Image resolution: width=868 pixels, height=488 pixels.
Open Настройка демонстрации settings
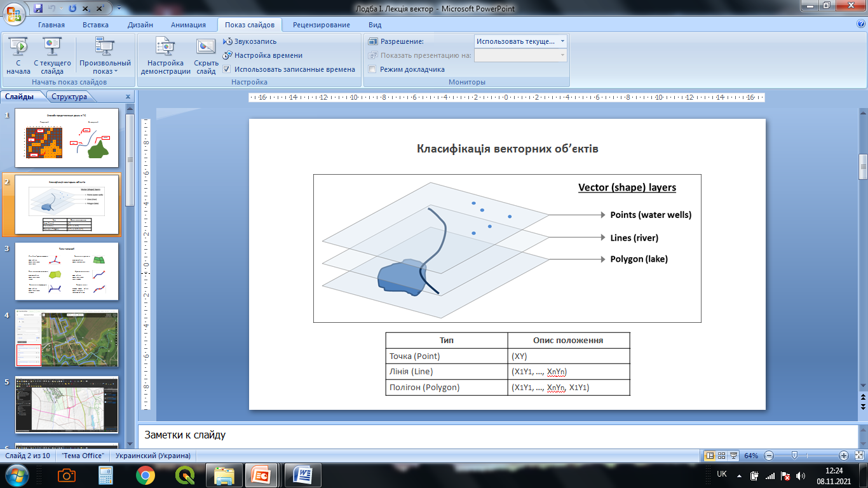click(x=165, y=56)
